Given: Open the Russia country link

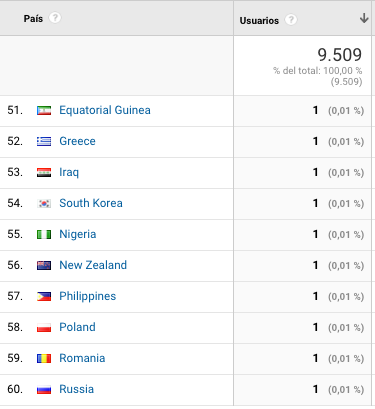Looking at the screenshot, I should [76, 389].
